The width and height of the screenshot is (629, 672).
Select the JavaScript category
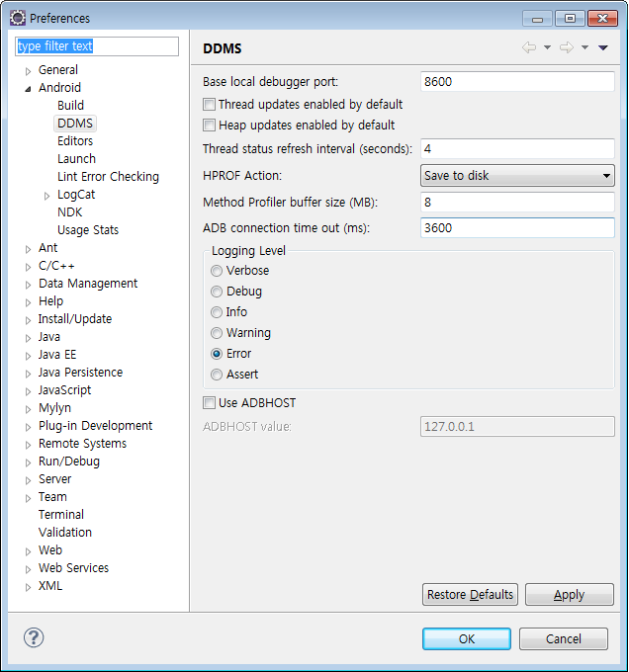(x=64, y=390)
